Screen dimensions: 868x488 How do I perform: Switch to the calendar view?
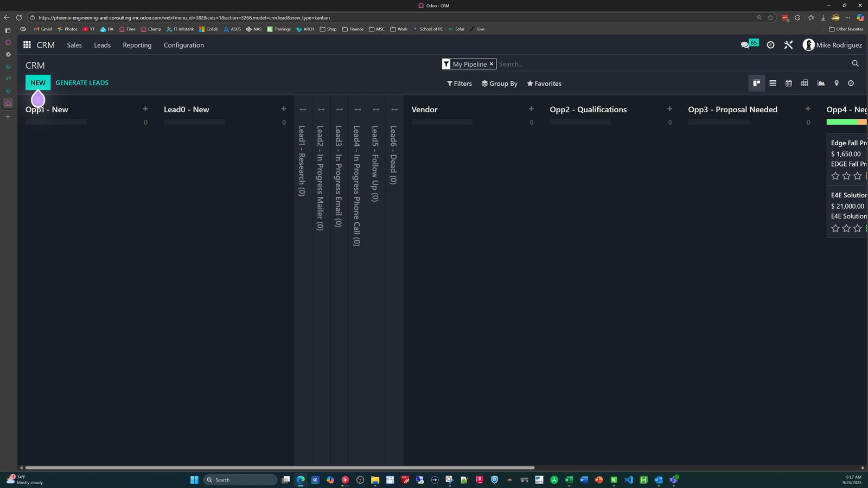point(789,83)
